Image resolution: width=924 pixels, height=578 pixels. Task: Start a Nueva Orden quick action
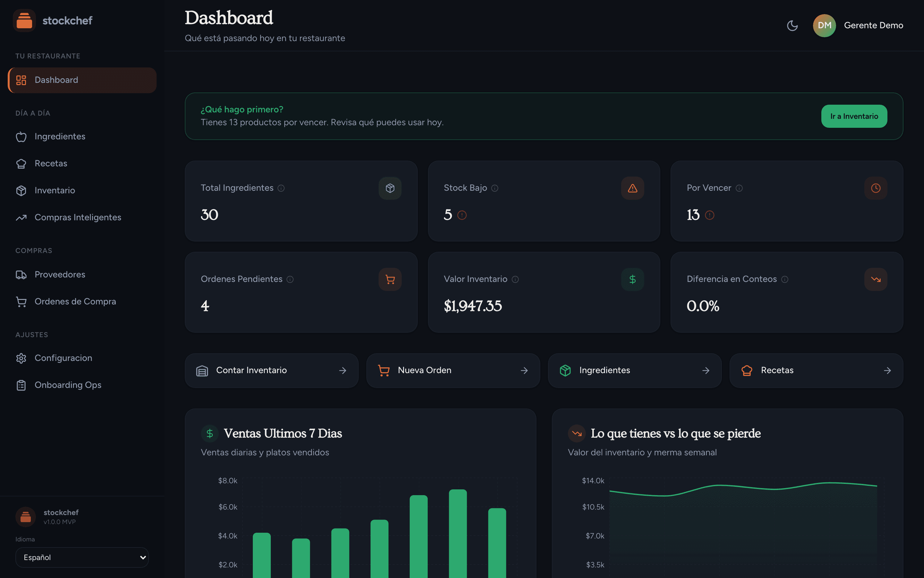(x=453, y=371)
